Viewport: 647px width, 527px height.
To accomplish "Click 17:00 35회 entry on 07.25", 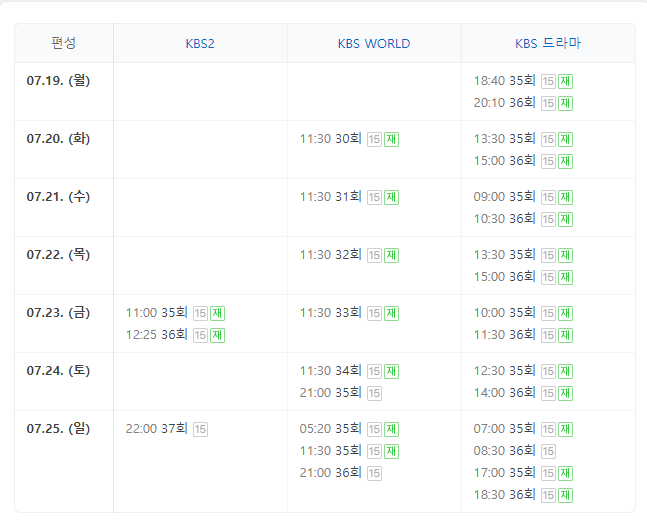I will (x=504, y=472).
